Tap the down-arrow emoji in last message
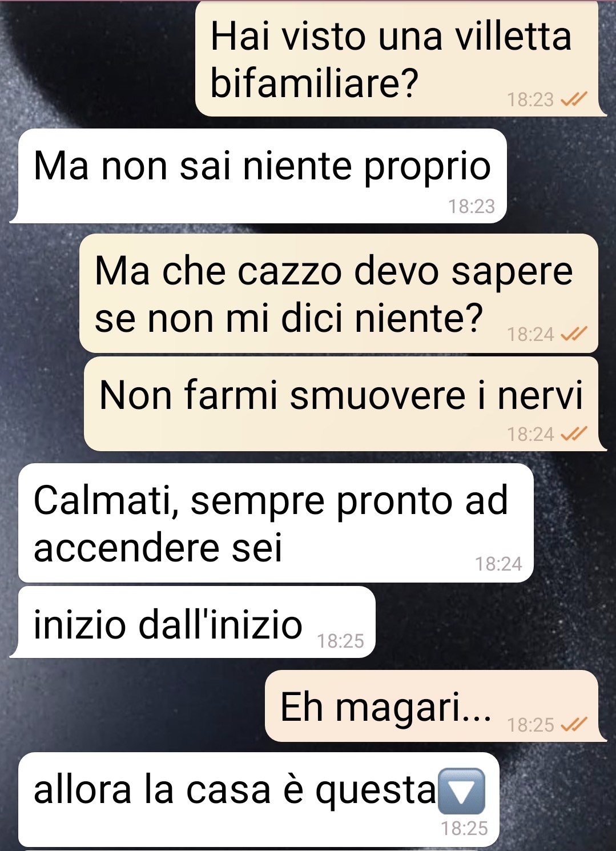 [x=461, y=791]
